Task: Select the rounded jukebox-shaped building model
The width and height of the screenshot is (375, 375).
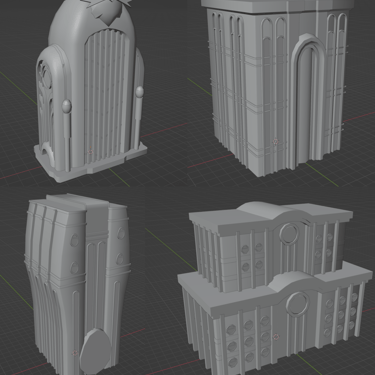Action: [90, 90]
